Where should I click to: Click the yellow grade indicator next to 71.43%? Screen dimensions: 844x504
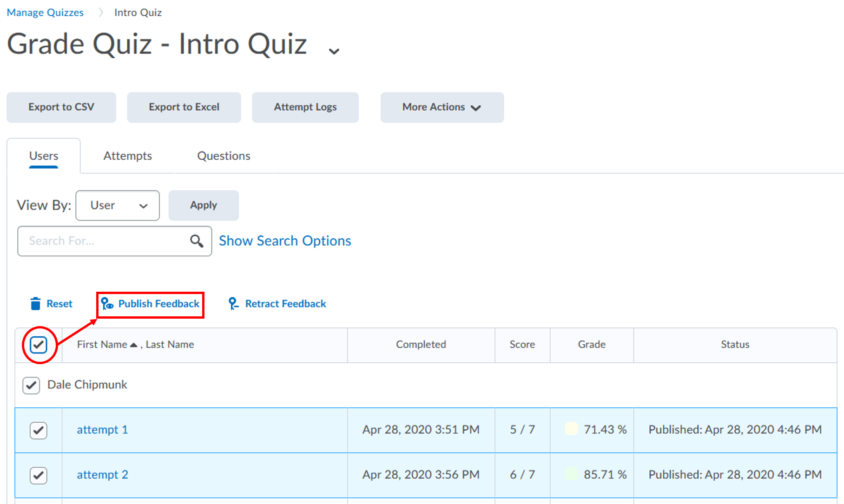coord(571,429)
